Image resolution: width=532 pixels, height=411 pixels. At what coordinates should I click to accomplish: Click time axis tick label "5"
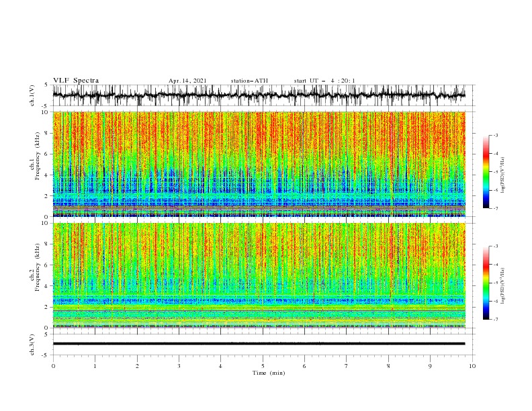pyautogui.click(x=263, y=366)
